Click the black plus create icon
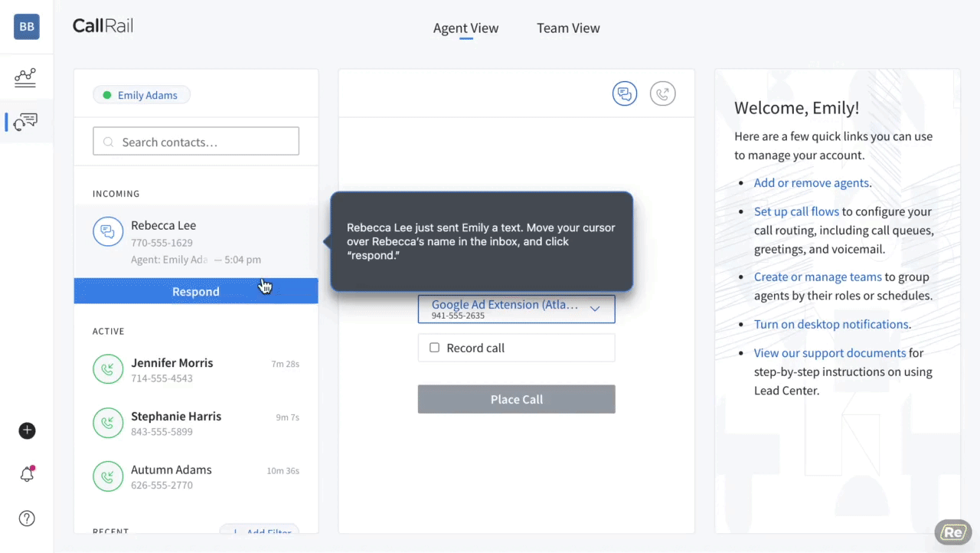The height and width of the screenshot is (553, 980). pos(27,430)
